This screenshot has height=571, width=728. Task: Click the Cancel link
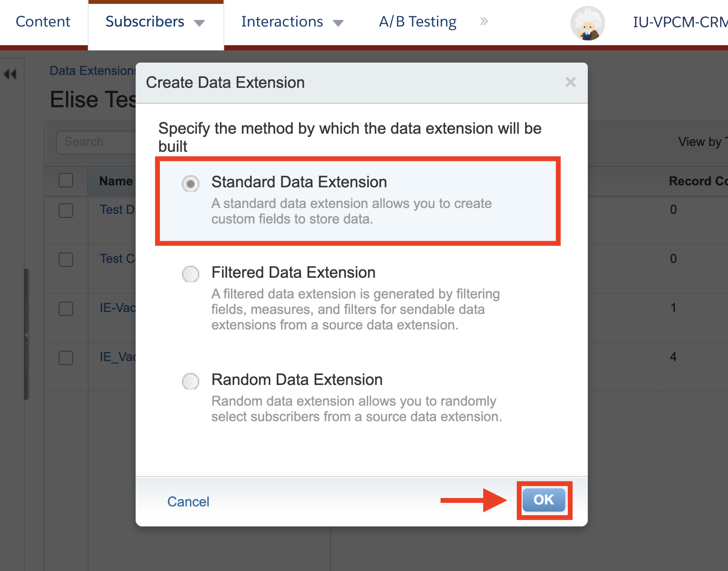[188, 501]
